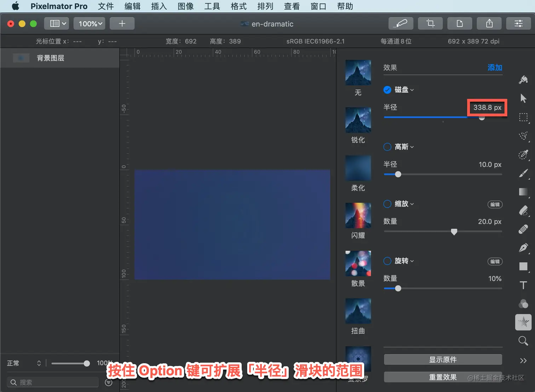Select the 无 effect preset thumbnail
The height and width of the screenshot is (392, 535).
click(358, 72)
